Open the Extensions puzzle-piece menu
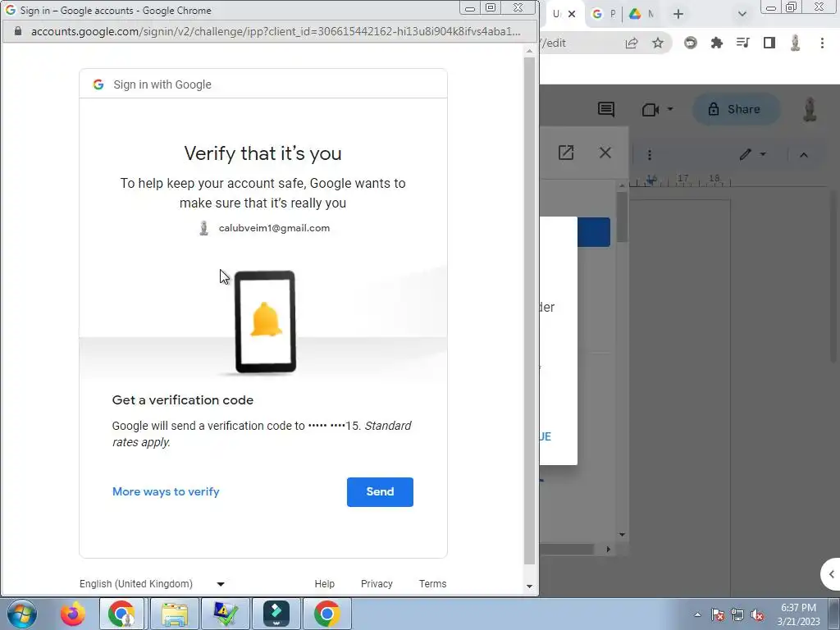 click(716, 43)
